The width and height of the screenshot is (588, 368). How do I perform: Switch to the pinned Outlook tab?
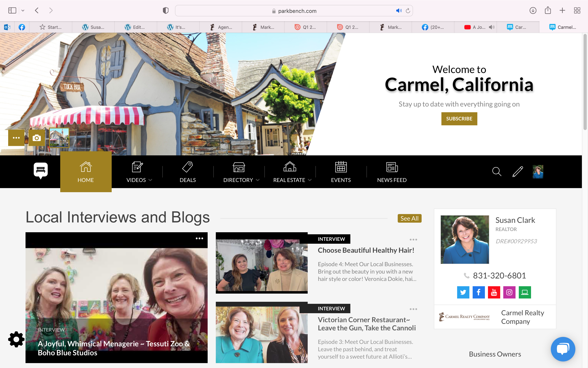[x=7, y=27]
